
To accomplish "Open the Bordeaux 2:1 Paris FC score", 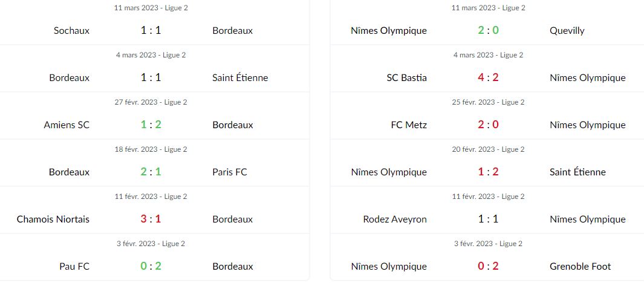I will click(x=151, y=172).
